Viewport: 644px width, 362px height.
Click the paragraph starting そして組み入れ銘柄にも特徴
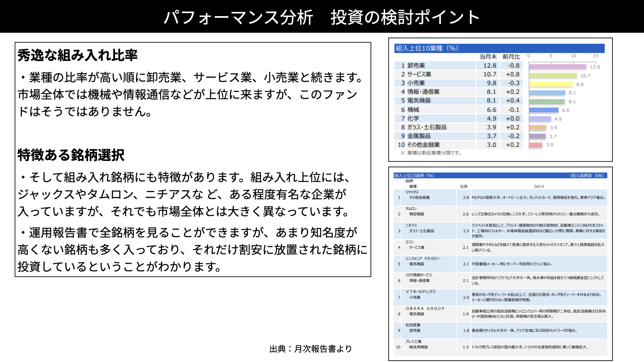coord(184,194)
